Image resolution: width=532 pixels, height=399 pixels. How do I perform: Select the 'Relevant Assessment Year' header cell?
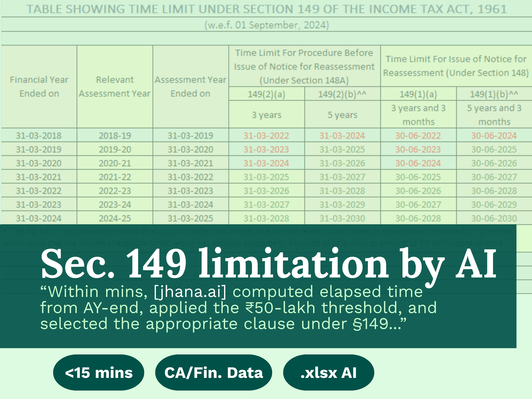click(115, 87)
